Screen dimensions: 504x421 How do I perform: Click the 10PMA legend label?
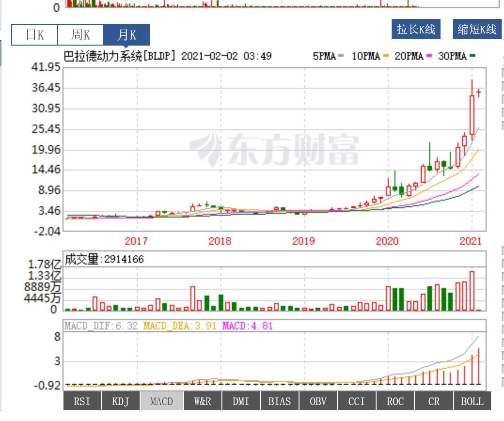click(366, 56)
